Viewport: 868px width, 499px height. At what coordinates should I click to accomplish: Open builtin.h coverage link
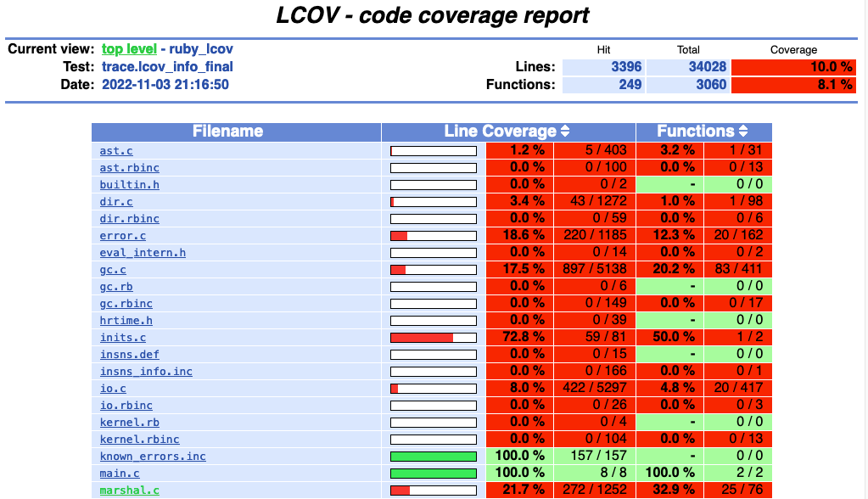pos(129,185)
